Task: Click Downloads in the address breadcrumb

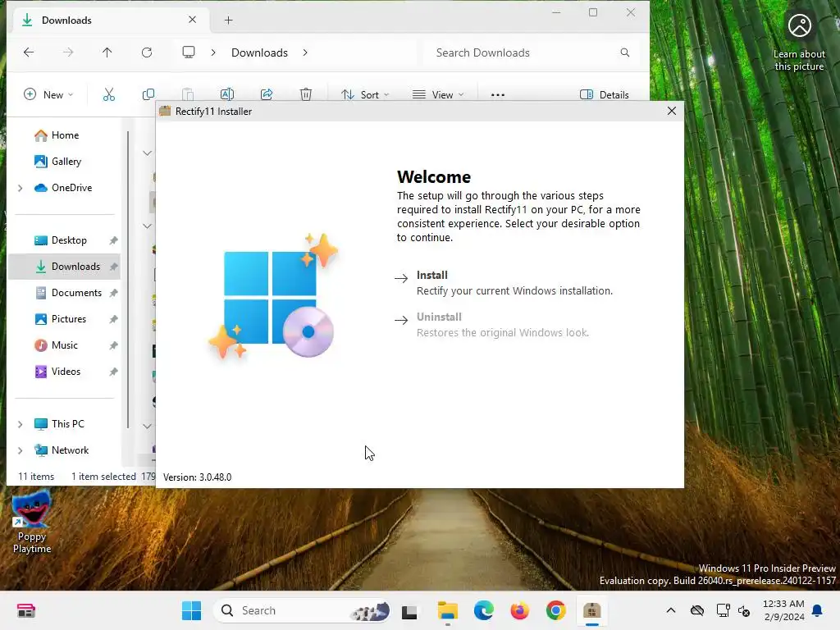Action: (x=259, y=52)
